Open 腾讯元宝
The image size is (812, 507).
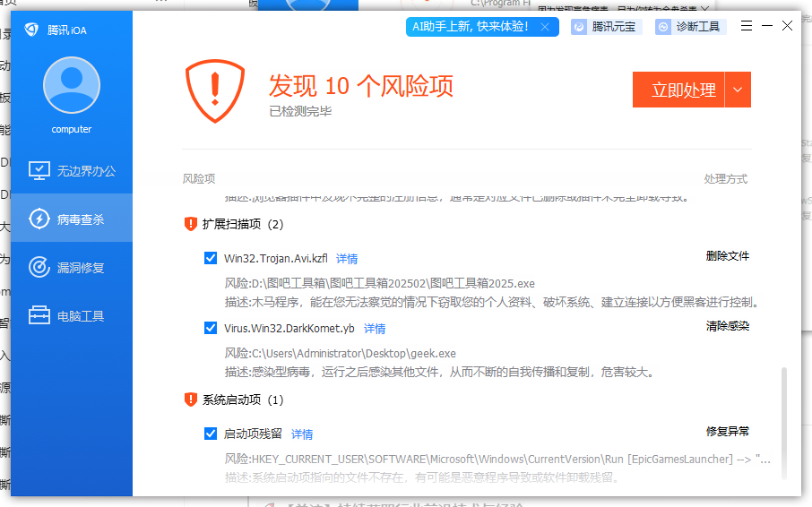click(x=607, y=27)
